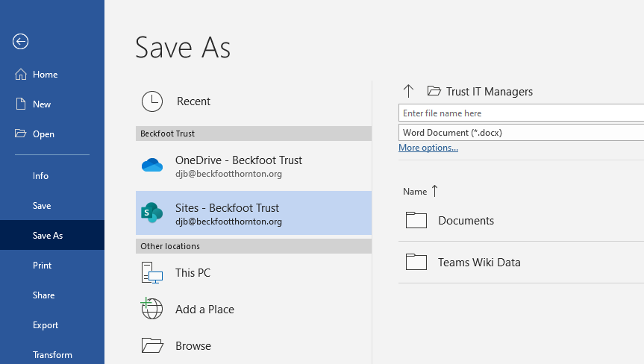Image resolution: width=644 pixels, height=364 pixels.
Task: Click the New document page icon
Action: (21, 104)
